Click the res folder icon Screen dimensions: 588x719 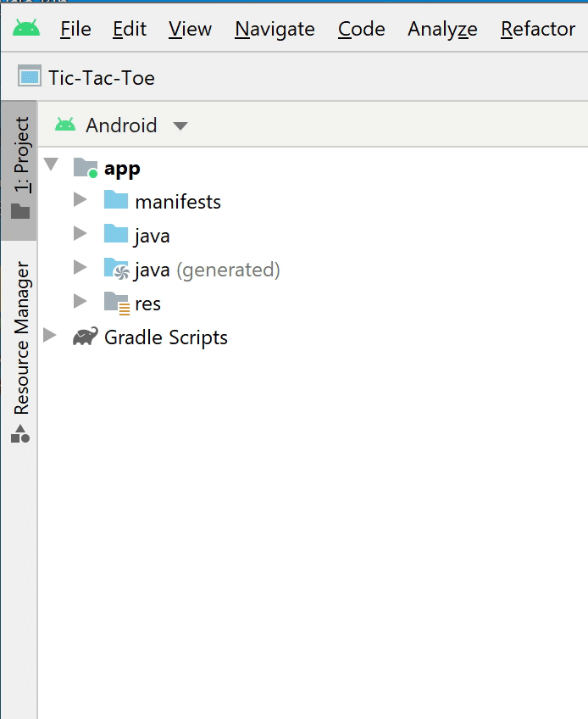[x=117, y=303]
